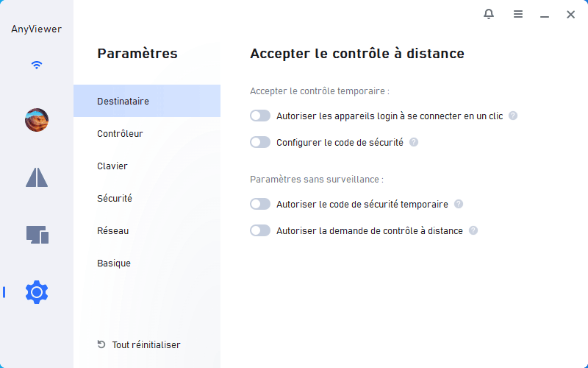Click 'Tout réinitialiser' button
Image resolution: width=588 pixels, height=368 pixels.
(139, 344)
